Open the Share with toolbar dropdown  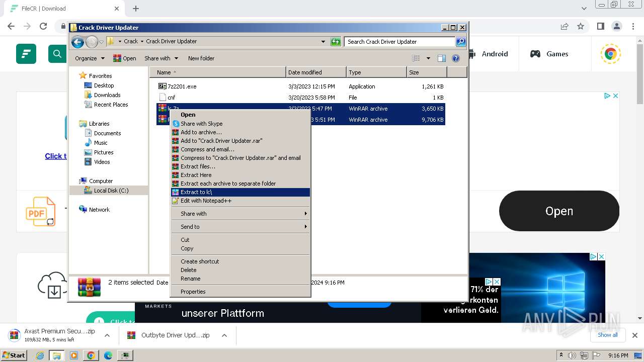click(161, 58)
